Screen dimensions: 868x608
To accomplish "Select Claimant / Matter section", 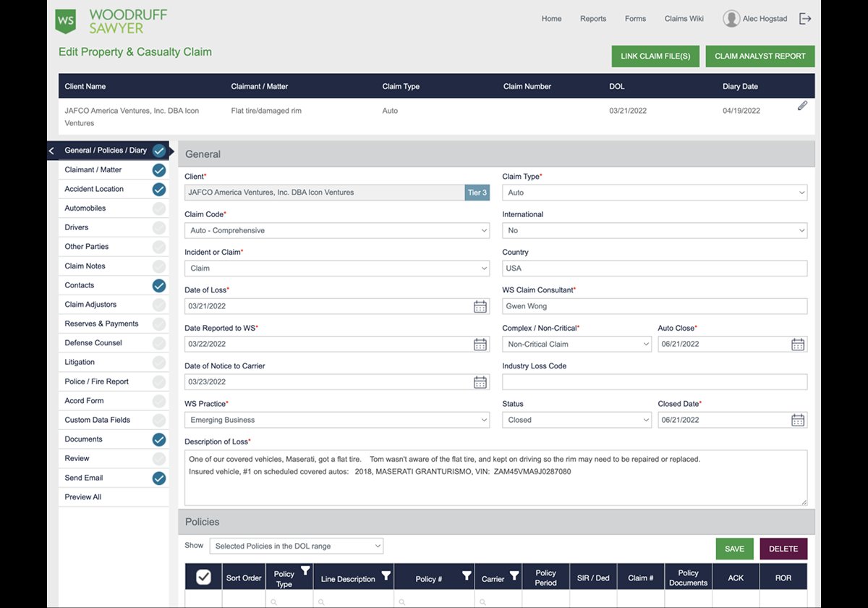I will (114, 169).
